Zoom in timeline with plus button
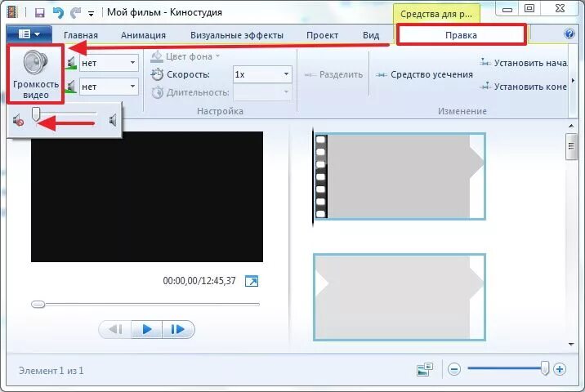This screenshot has width=585, height=392. pyautogui.click(x=560, y=369)
